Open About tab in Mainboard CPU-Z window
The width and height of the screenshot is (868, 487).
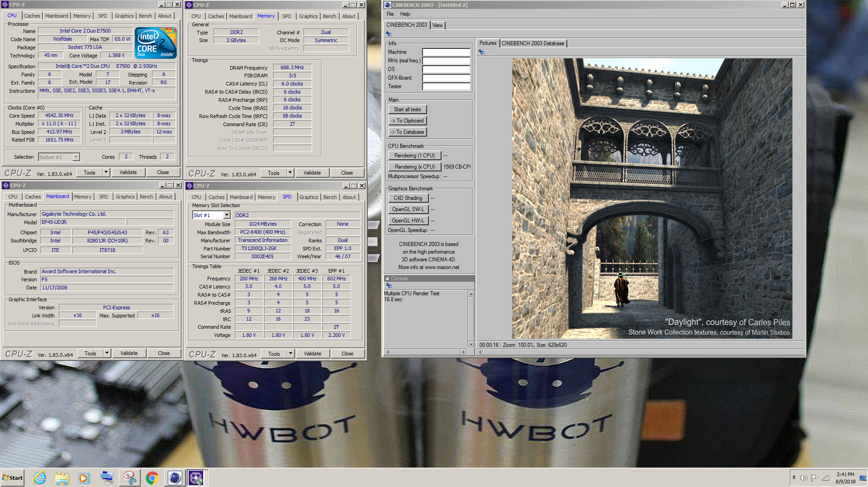click(166, 197)
